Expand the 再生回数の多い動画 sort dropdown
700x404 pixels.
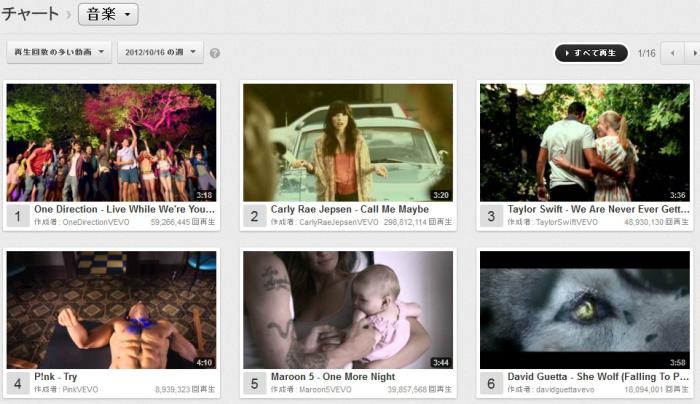point(59,52)
